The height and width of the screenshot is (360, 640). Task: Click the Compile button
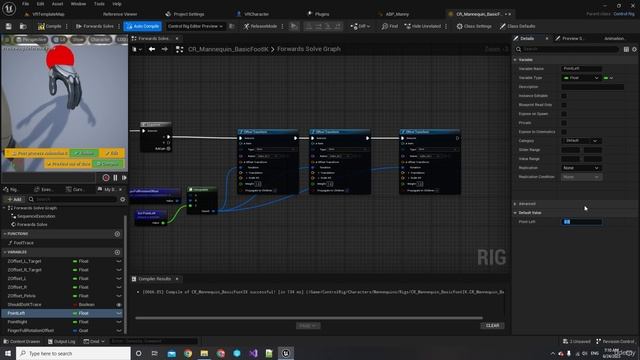click(x=49, y=26)
